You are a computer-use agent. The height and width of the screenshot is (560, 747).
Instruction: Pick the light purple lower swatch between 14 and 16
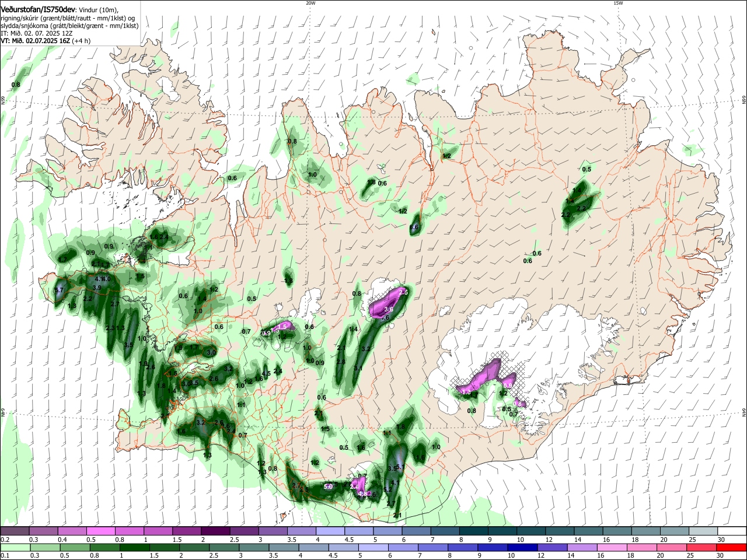(582, 547)
